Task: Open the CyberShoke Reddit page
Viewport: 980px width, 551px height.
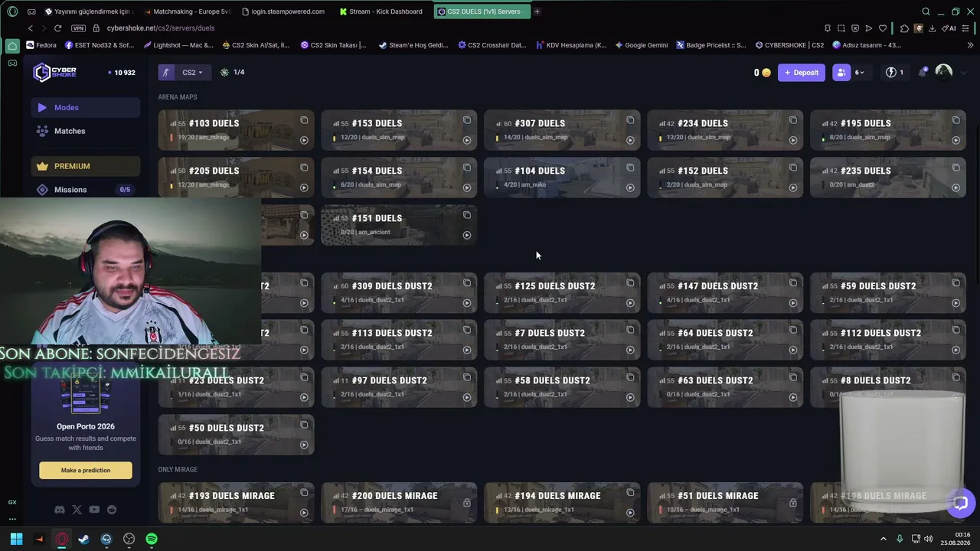Action: [112, 510]
